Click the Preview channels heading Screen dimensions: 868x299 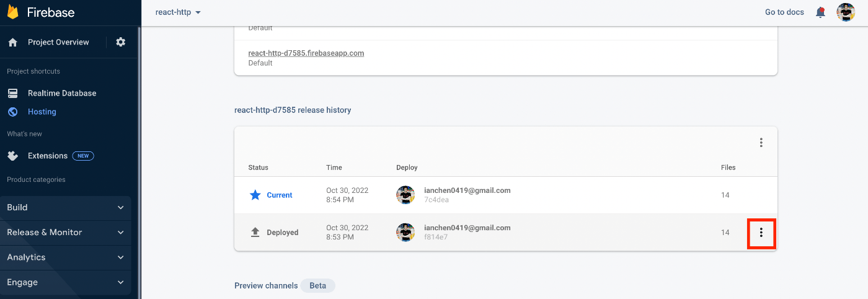pyautogui.click(x=265, y=286)
